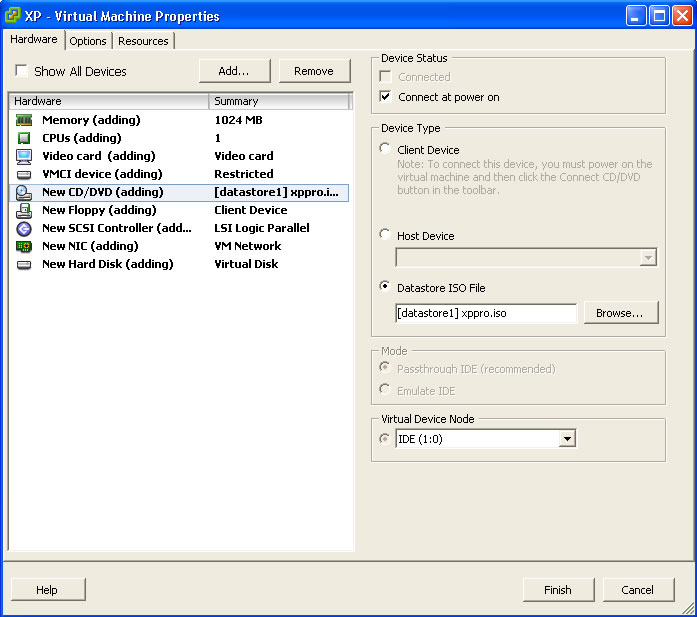Switch to the Resources tab

click(143, 41)
